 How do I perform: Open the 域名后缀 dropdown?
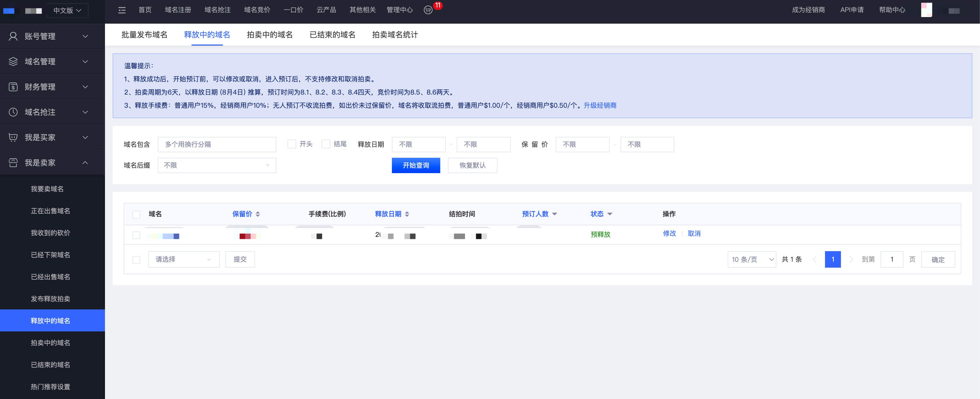coord(217,165)
